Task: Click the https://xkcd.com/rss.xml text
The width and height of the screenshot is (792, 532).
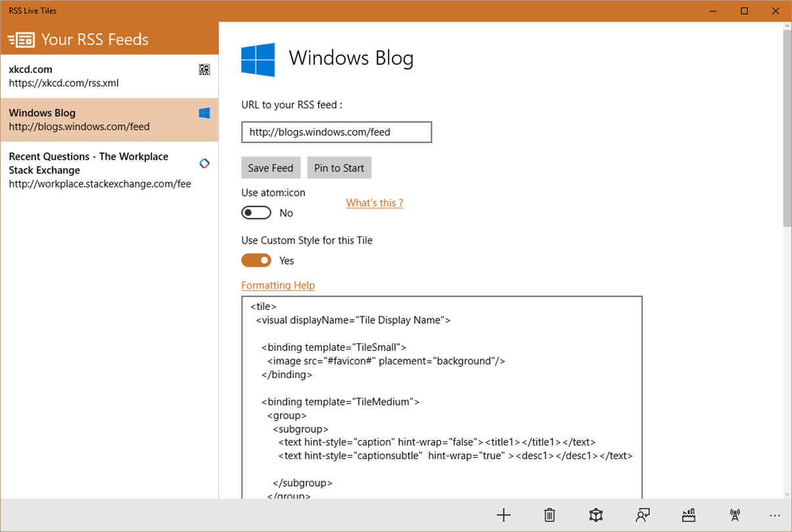Action: 64,83
